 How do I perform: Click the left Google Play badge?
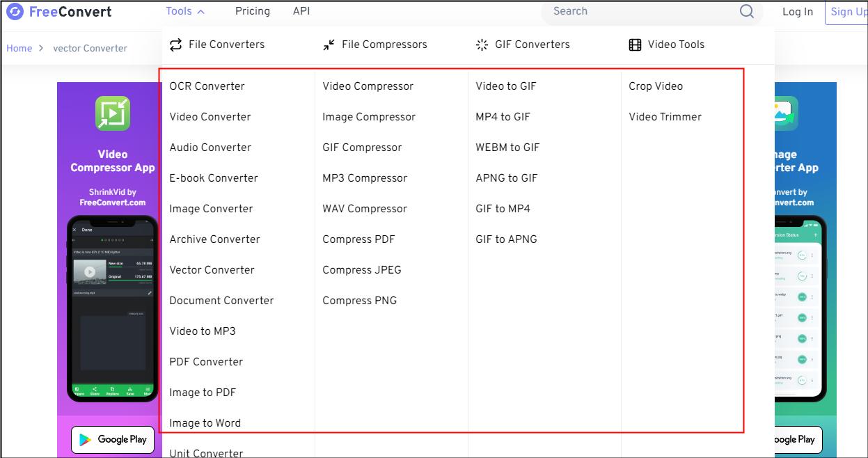pyautogui.click(x=113, y=439)
